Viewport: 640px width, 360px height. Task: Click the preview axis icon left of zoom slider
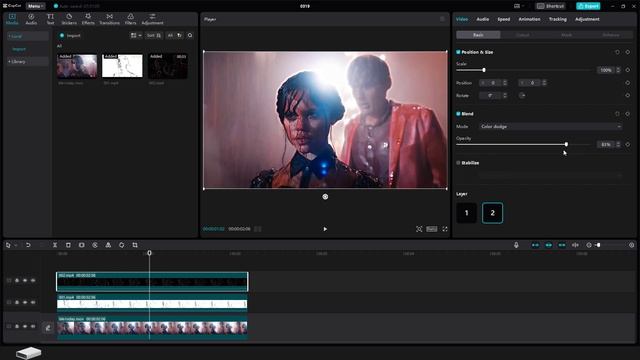[575, 245]
